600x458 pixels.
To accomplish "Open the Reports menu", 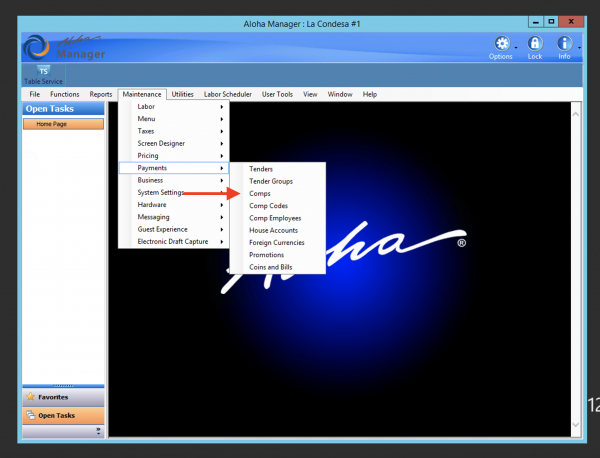I will 101,94.
